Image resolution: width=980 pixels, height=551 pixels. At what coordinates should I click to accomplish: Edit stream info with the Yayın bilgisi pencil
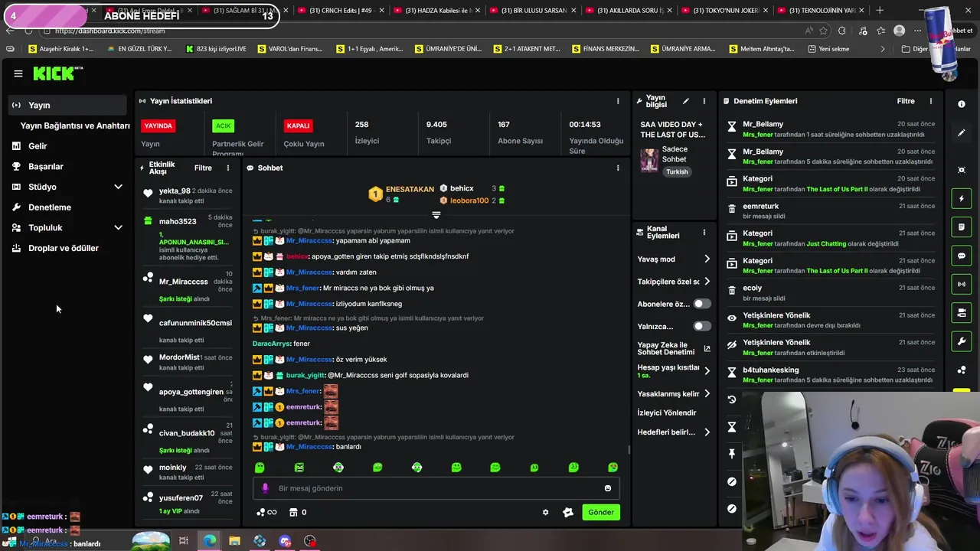point(686,101)
